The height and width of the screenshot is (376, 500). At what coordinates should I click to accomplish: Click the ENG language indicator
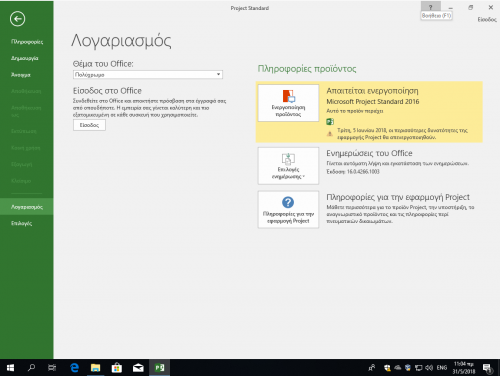(442, 368)
